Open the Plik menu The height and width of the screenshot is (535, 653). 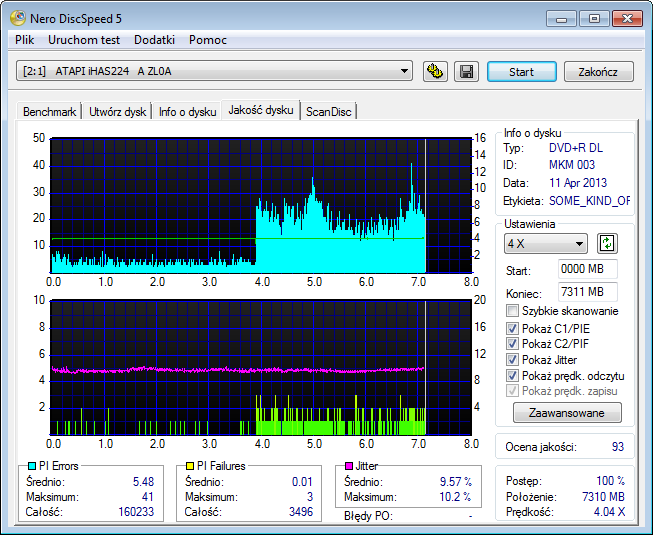(25, 40)
